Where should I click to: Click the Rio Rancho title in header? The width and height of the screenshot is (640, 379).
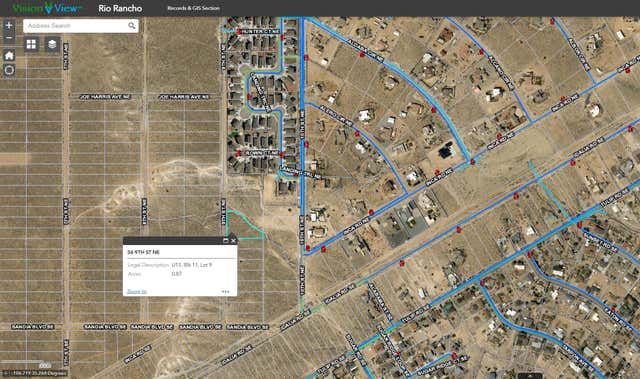tap(120, 8)
